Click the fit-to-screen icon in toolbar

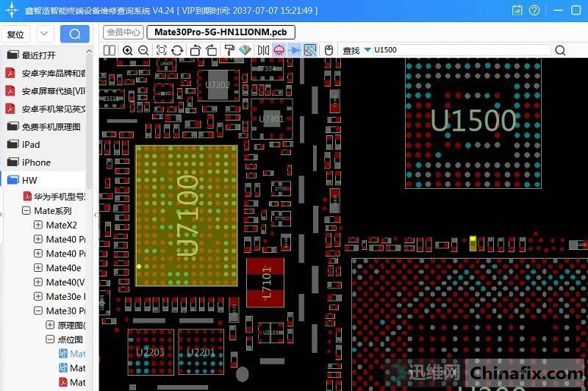(x=160, y=50)
